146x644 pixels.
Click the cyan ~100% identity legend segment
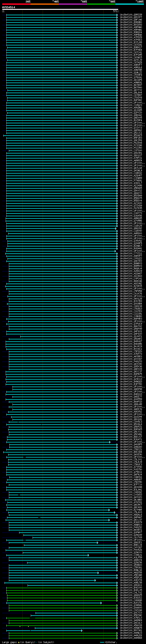click(x=130, y=4)
